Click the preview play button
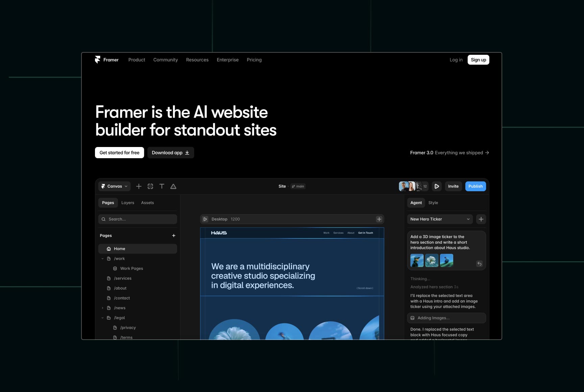This screenshot has width=584, height=392. (x=437, y=186)
